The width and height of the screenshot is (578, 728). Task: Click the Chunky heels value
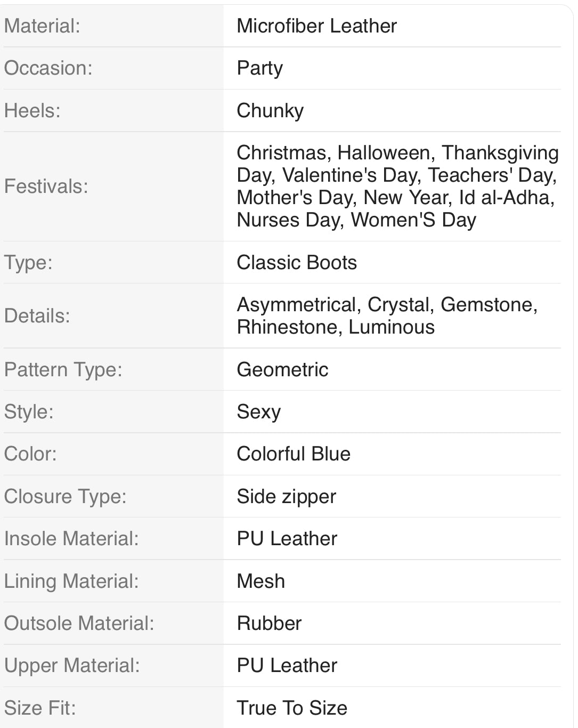(x=270, y=110)
